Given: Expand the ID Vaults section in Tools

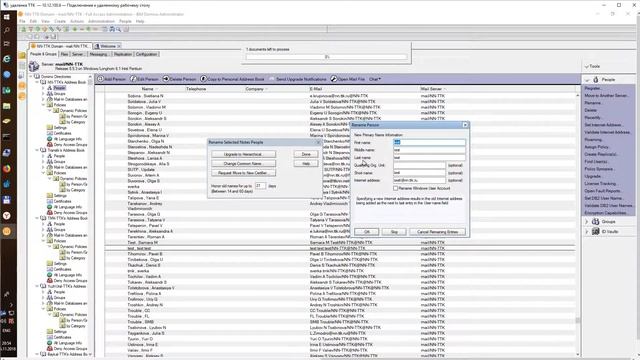Looking at the screenshot, I should pos(587,231).
